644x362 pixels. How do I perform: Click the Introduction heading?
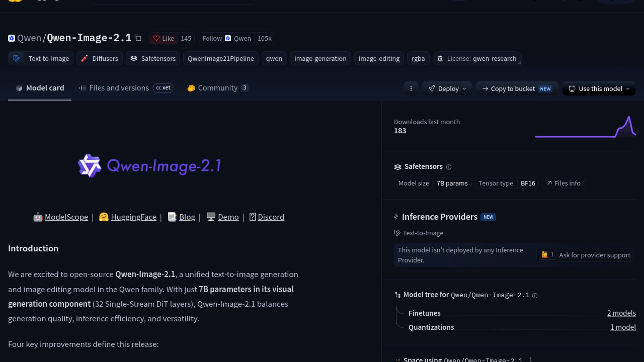pos(33,248)
